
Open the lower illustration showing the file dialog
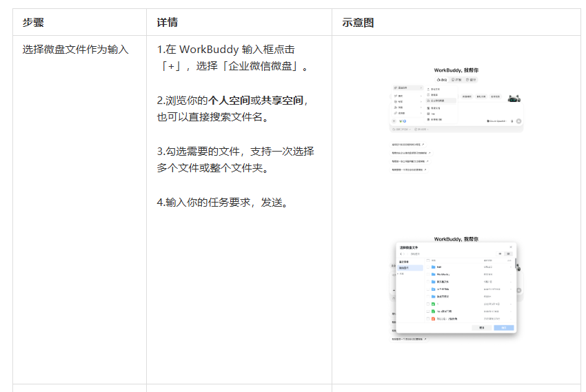[456, 289]
